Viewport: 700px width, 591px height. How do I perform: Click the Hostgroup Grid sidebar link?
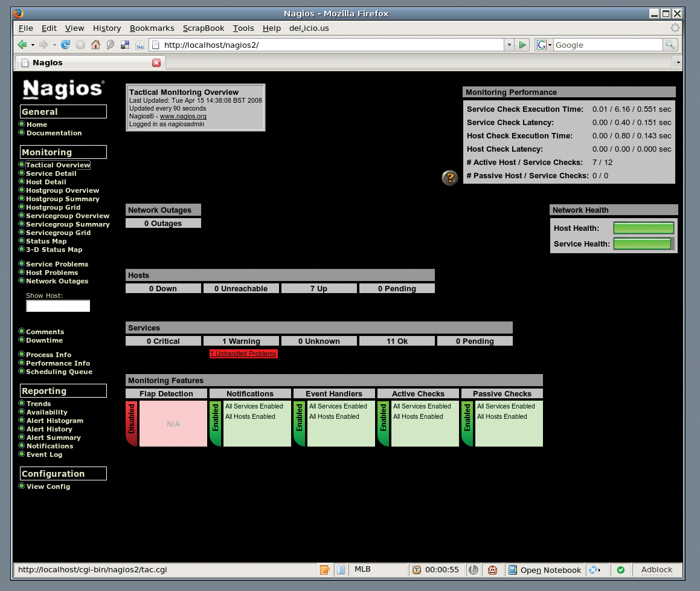point(53,207)
